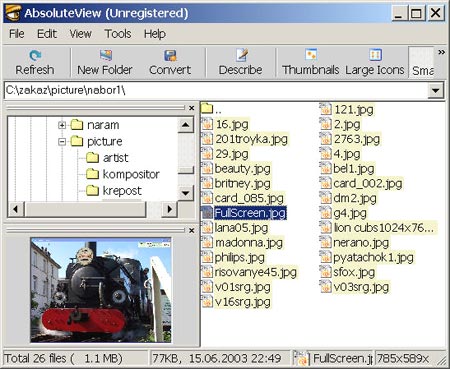Select the 2.jpg file icon
450x369 pixels.
click(325, 124)
